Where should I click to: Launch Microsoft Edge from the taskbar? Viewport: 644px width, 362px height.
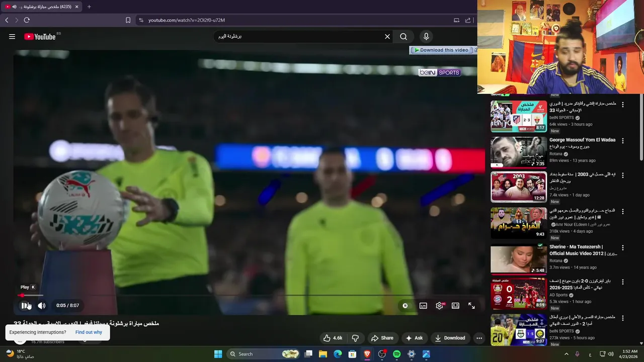pos(338,354)
